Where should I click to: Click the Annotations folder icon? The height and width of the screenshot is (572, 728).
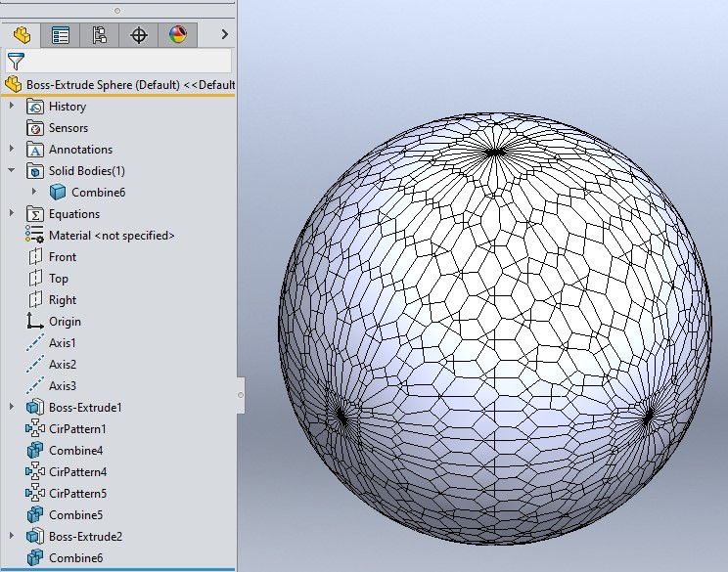35,150
